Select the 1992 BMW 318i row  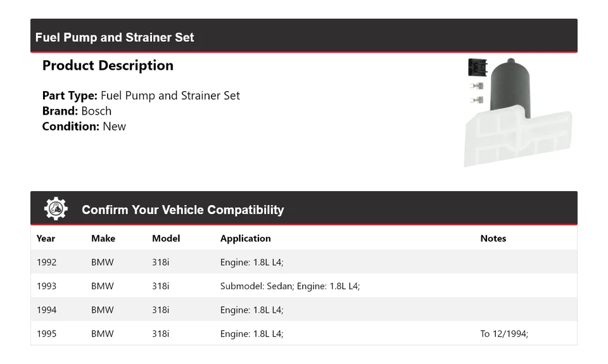[304, 262]
